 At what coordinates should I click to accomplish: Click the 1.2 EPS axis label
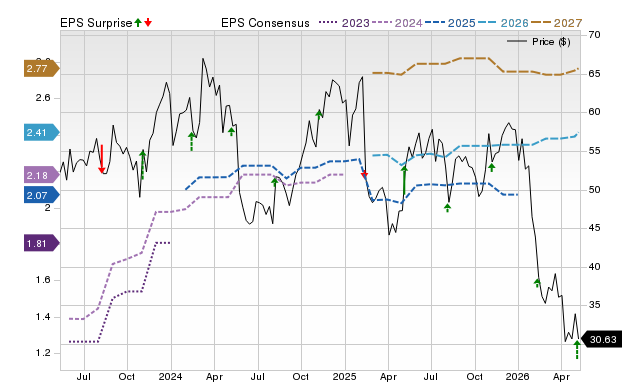click(43, 353)
